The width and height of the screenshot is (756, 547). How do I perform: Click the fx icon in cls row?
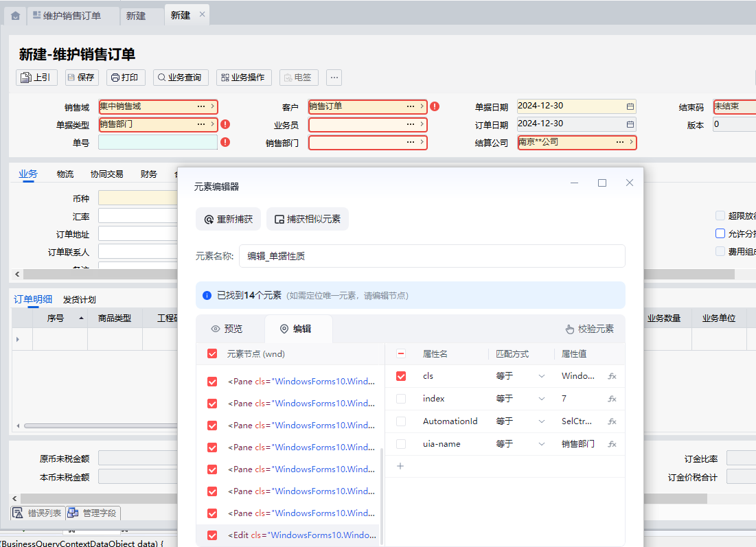(612, 376)
